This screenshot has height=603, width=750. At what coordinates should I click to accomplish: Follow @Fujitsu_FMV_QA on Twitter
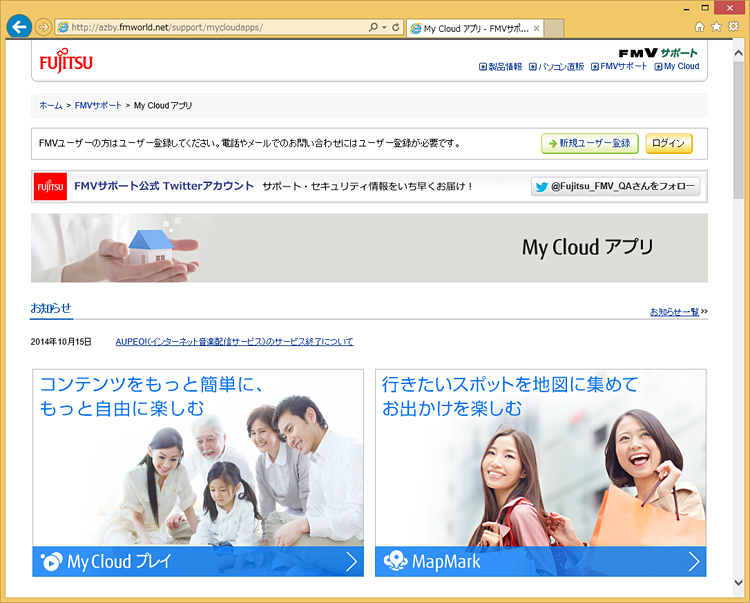click(x=615, y=186)
